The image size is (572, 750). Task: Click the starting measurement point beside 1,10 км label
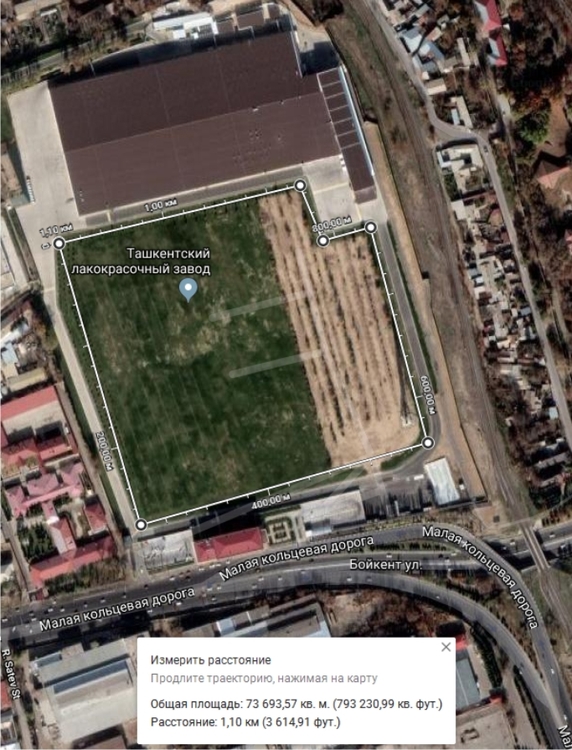[59, 243]
